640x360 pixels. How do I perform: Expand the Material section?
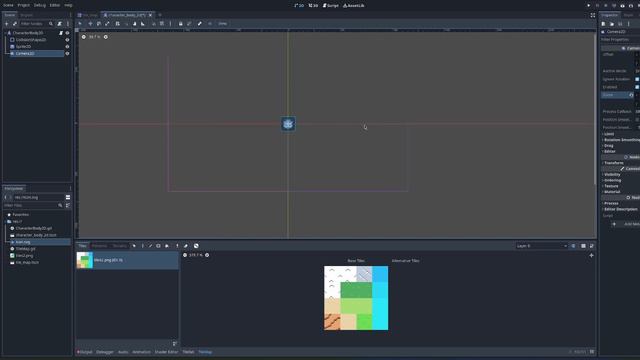[611, 191]
